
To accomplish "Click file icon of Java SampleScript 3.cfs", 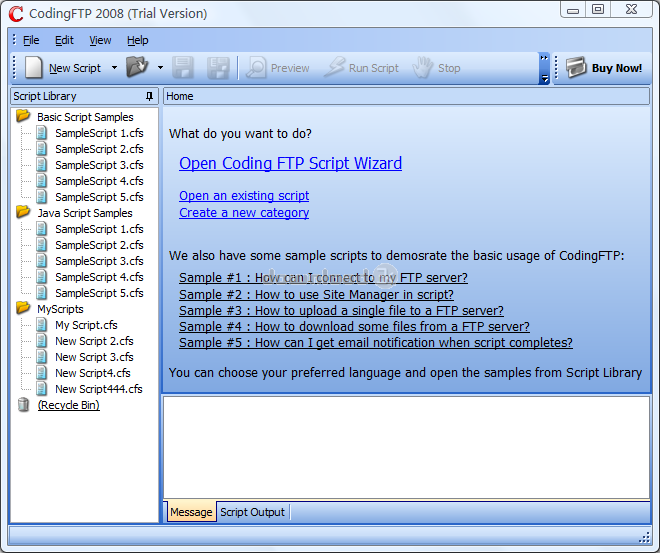I will click(41, 261).
